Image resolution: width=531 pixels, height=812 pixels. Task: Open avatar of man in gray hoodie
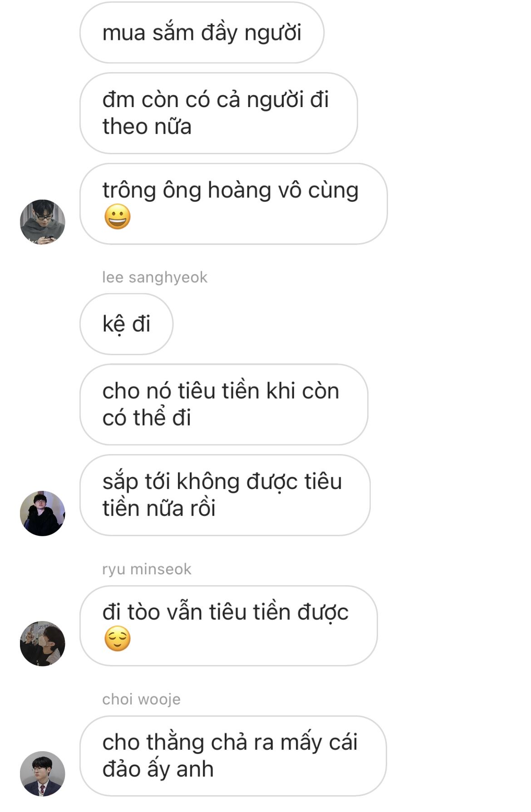pyautogui.click(x=43, y=222)
